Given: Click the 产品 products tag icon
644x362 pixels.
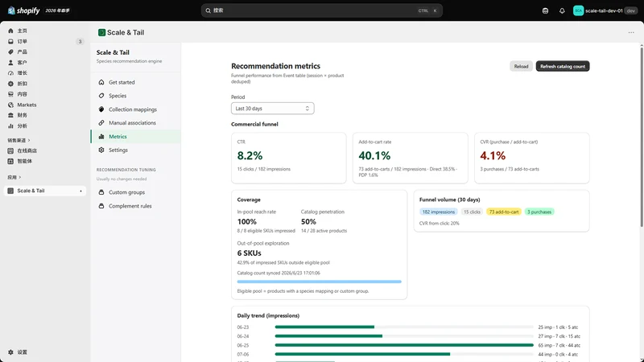Looking at the screenshot, I should click(10, 51).
